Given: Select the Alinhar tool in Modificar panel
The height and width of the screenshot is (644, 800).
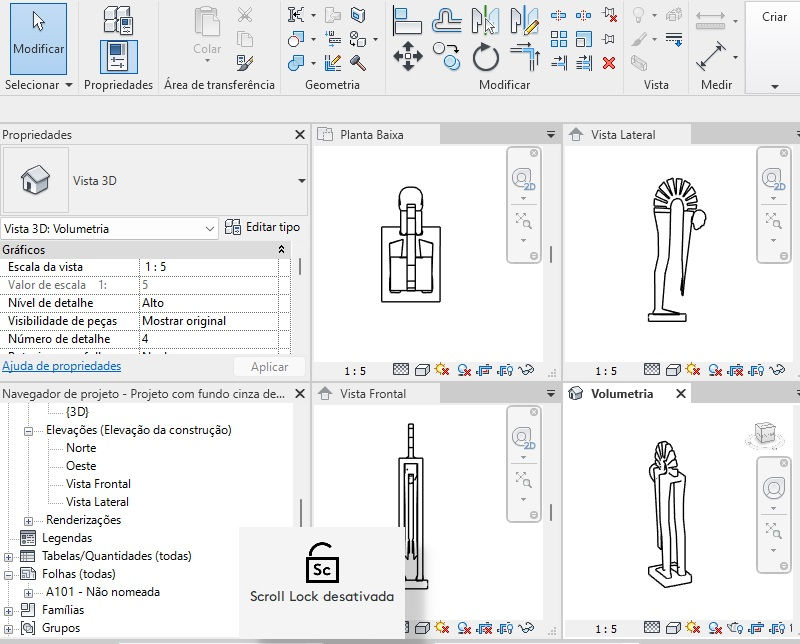Looking at the screenshot, I should coord(408,22).
